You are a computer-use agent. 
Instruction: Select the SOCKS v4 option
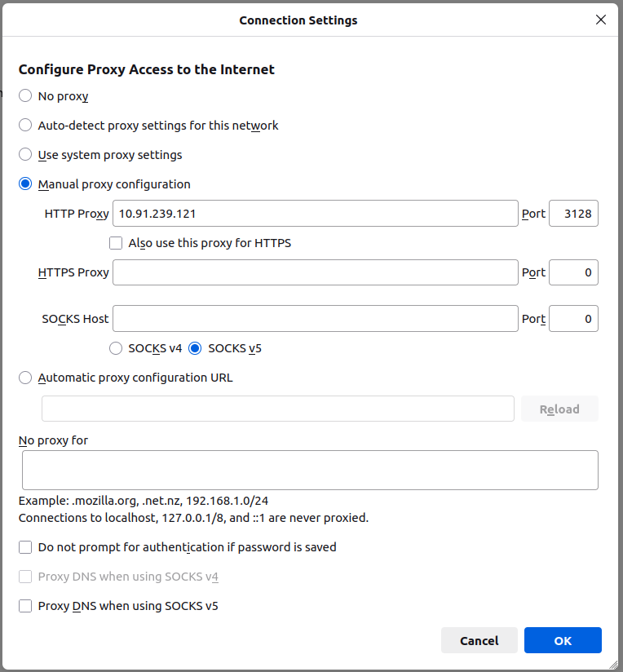click(x=116, y=348)
